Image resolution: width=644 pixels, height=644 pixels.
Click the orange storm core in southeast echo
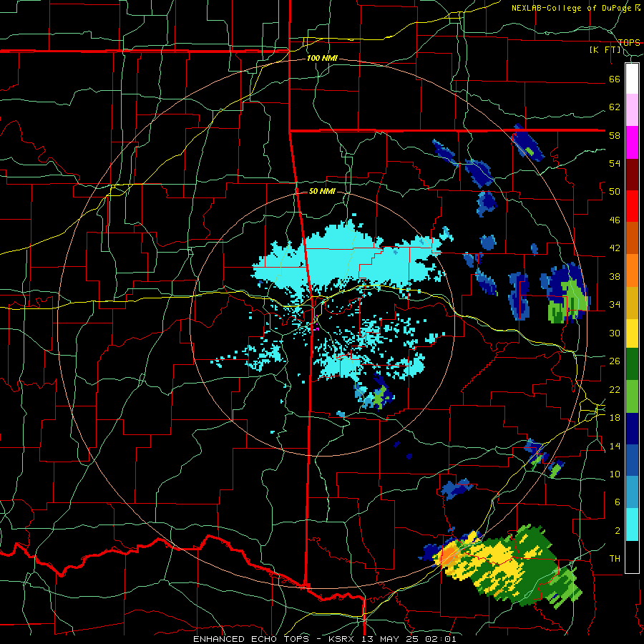pyautogui.click(x=448, y=555)
